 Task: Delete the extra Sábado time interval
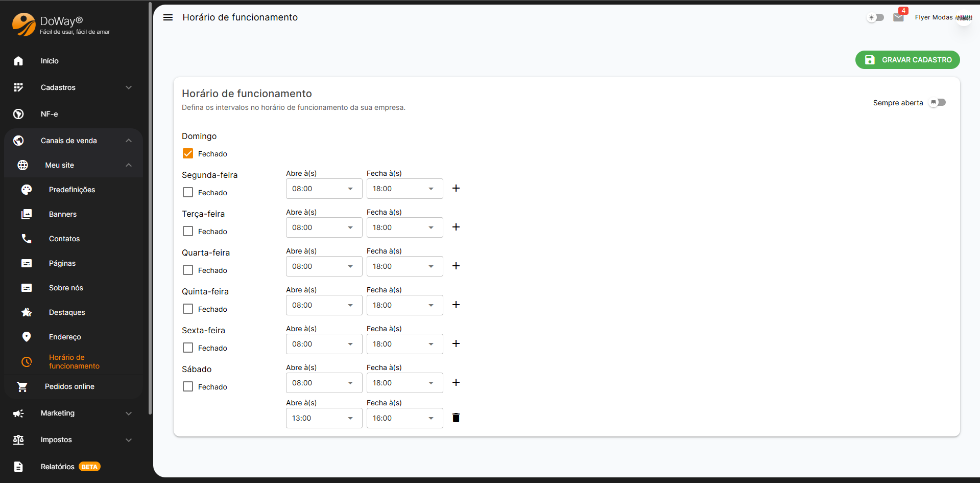tap(456, 418)
